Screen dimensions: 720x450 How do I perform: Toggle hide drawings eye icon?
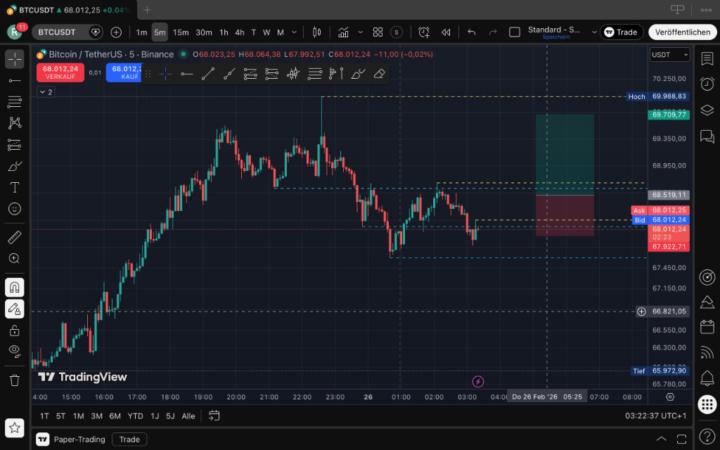14,351
